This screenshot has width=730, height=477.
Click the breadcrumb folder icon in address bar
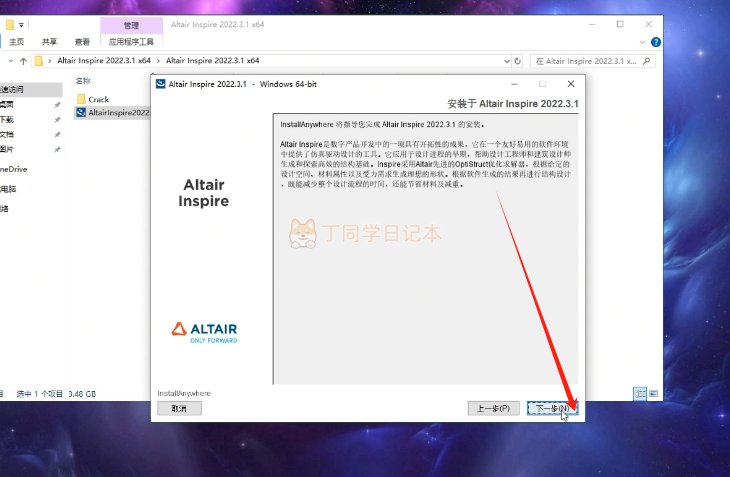[39, 61]
